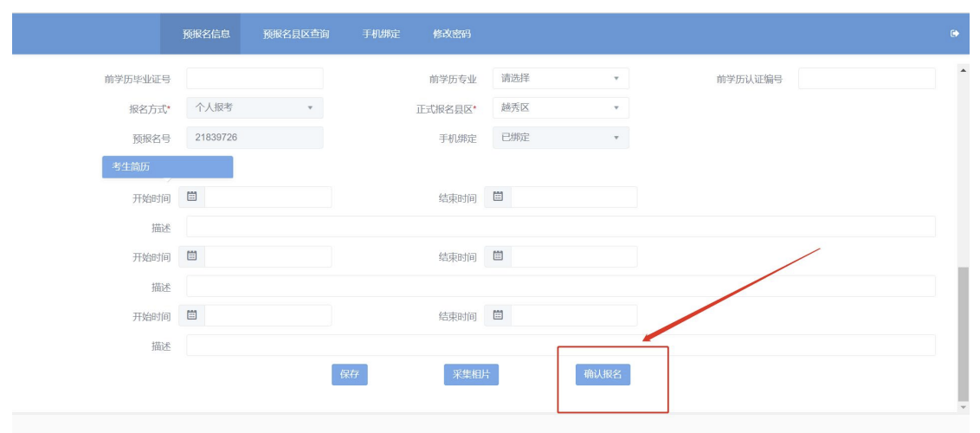
Task: Open calendar for third 结束时间 field
Action: [498, 315]
